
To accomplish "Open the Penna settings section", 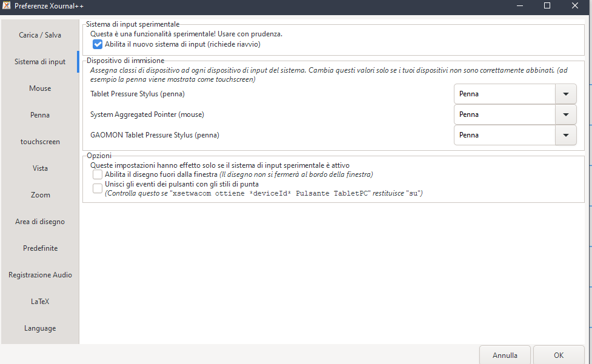I will coord(39,114).
